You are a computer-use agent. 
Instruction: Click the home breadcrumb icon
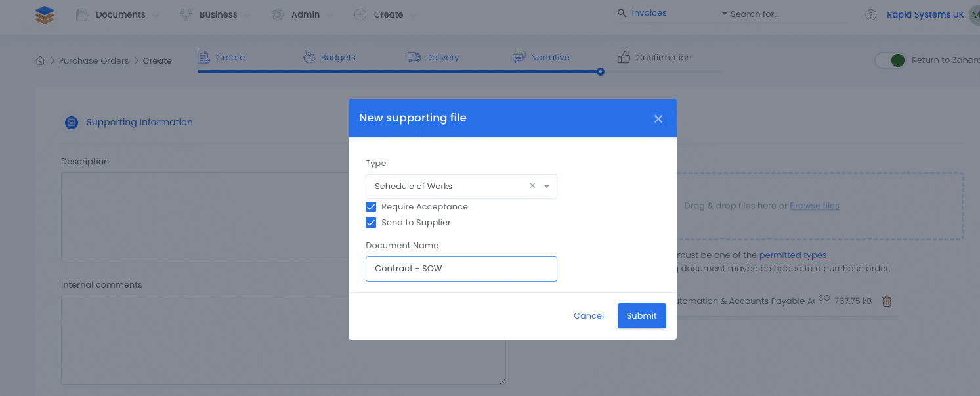40,60
